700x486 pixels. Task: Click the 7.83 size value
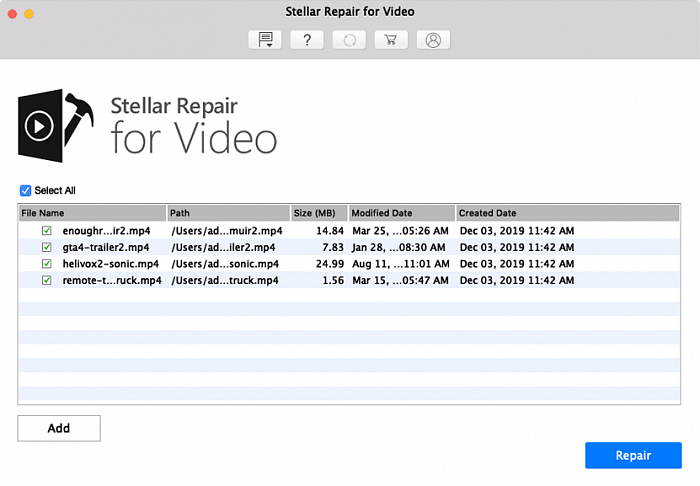point(333,247)
